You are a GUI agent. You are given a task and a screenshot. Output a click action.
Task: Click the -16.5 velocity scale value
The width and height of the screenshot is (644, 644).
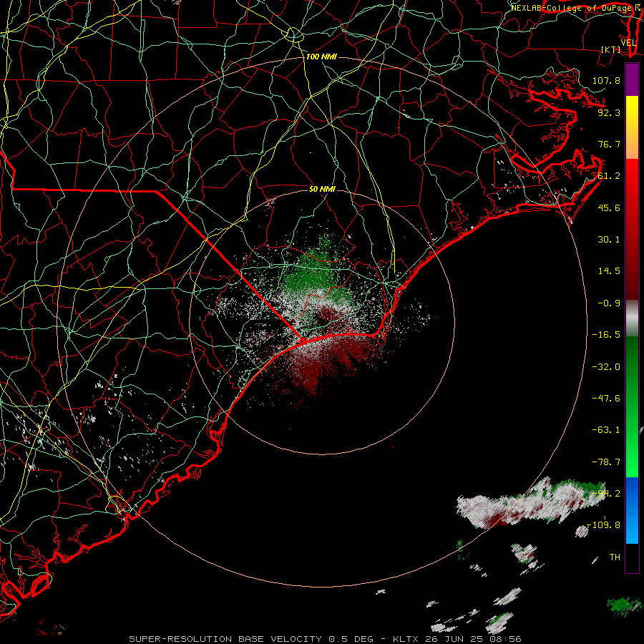coord(606,335)
